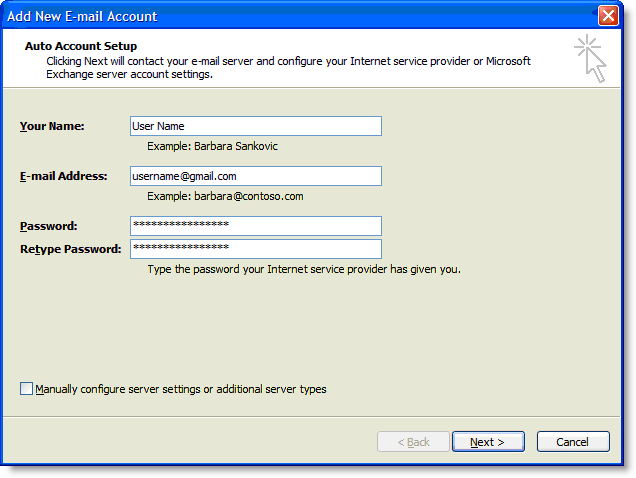Click the 'Manually configure server settings' label text

tap(181, 389)
